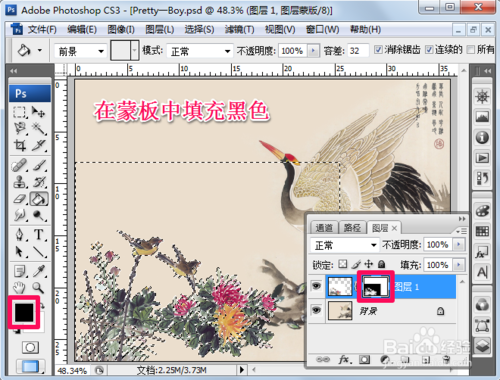Select the 背景 layer thumbnail

coord(340,310)
